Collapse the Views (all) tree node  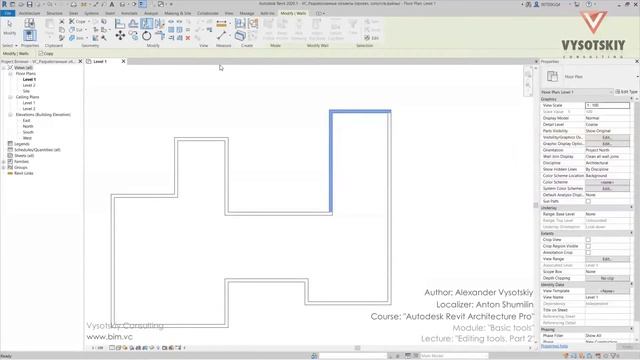tap(4, 68)
